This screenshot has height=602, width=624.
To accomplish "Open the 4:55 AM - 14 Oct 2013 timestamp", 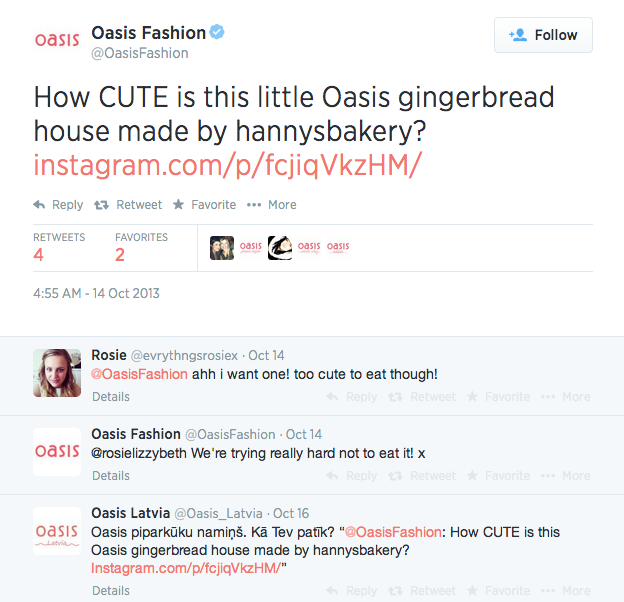I will point(97,293).
